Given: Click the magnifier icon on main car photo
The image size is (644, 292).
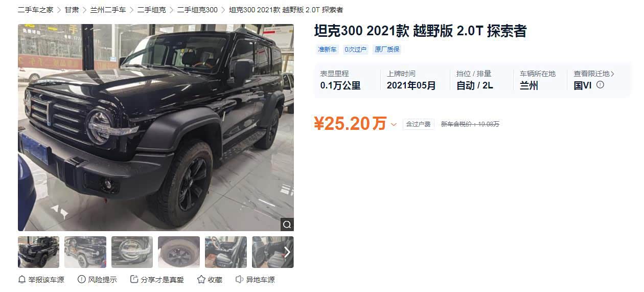Looking at the screenshot, I should [x=287, y=224].
